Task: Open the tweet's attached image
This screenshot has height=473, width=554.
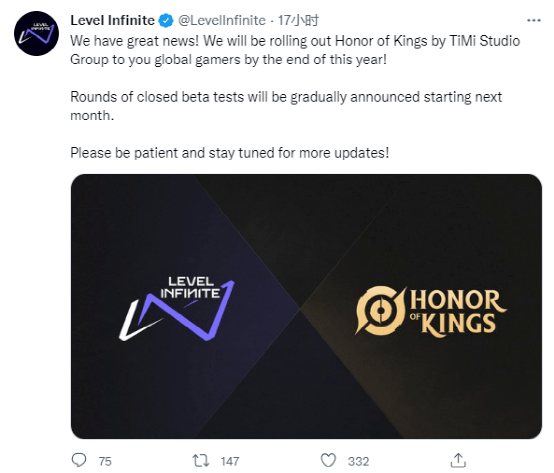Action: tap(306, 306)
